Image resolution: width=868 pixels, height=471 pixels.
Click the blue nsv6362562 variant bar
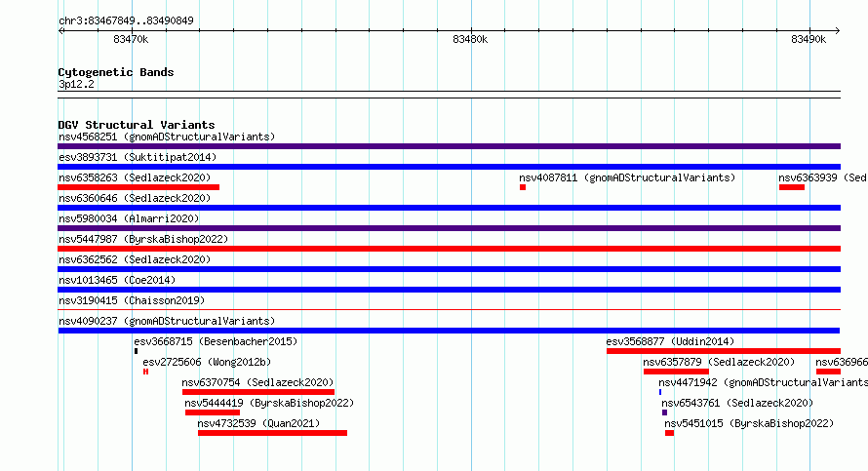point(449,269)
